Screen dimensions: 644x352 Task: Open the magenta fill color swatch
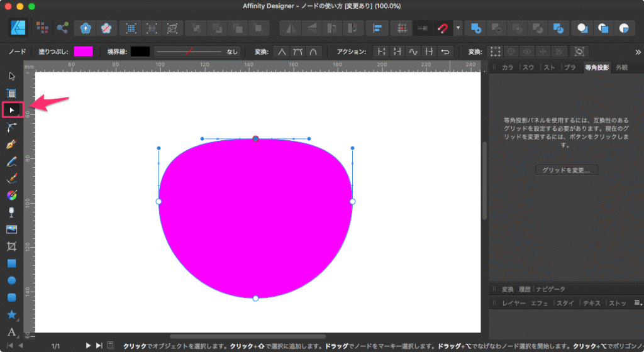83,52
